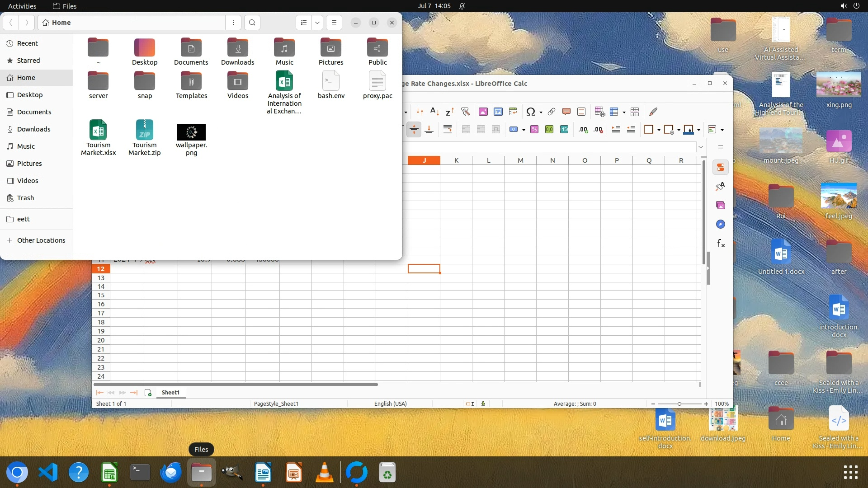Format cells as Percent
This screenshot has height=488, width=868.
coord(534,130)
